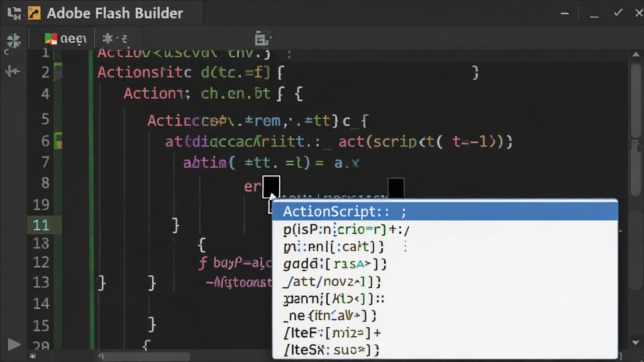Choose the suggestion beginning with 'gada'
The height and width of the screenshot is (362, 644).
click(445, 264)
